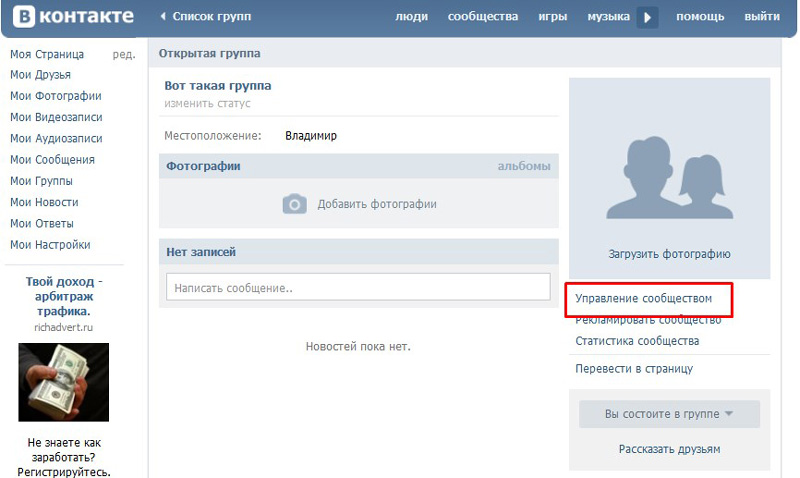Click the music play button in header
Viewport: 800px width, 478px height.
647,17
